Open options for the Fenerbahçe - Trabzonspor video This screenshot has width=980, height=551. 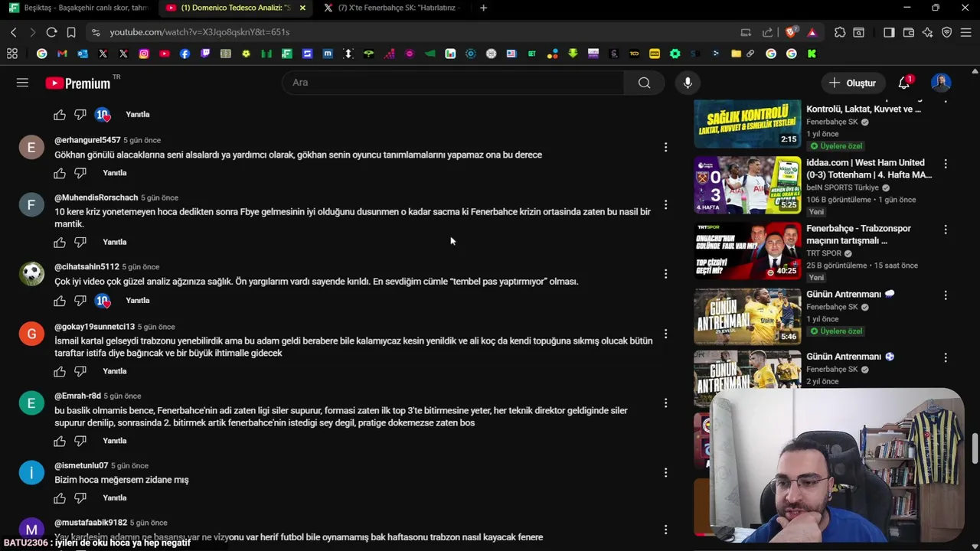pyautogui.click(x=946, y=230)
